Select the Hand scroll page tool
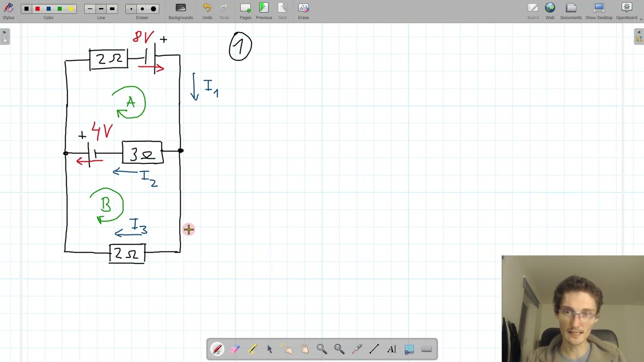 pyautogui.click(x=304, y=349)
